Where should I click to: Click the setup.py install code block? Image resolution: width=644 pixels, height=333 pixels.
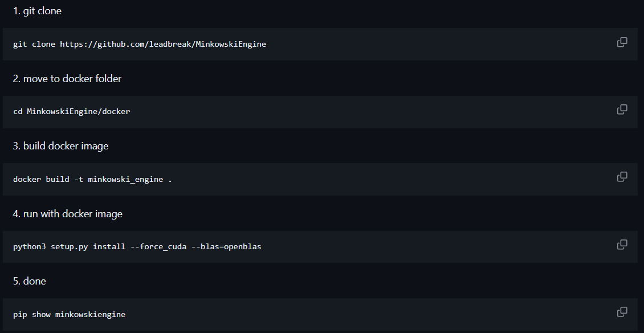point(137,246)
